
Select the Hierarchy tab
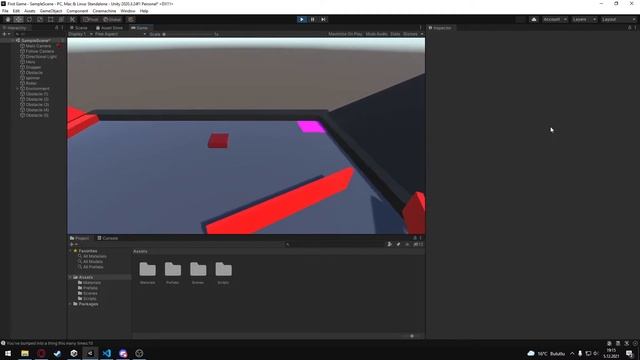[15, 28]
